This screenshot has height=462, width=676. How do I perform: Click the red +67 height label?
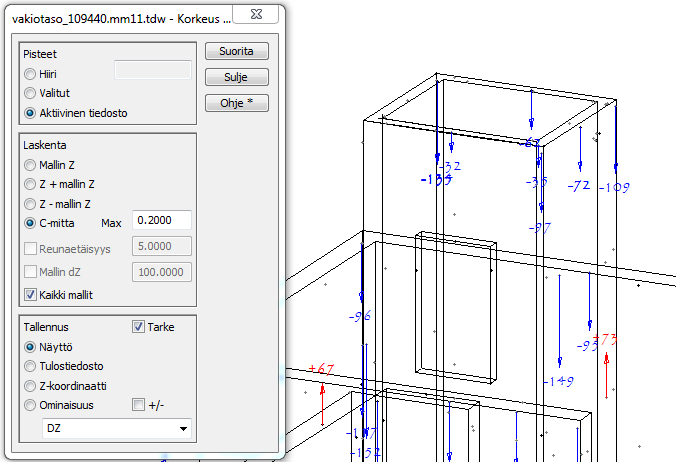[321, 370]
